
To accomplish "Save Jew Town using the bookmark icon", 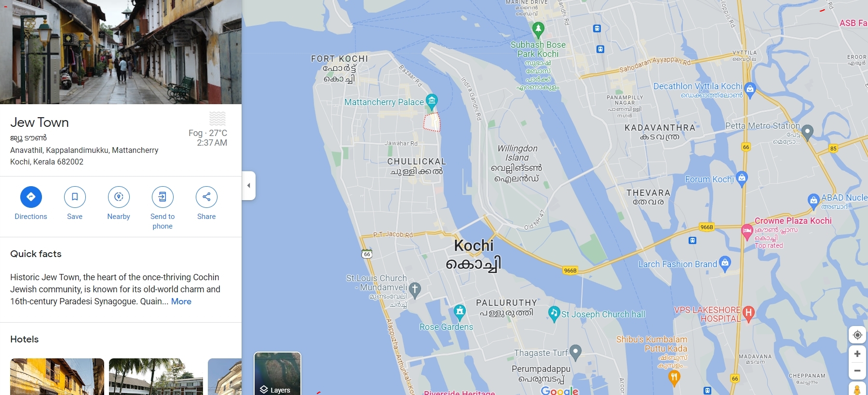I will click(x=75, y=197).
